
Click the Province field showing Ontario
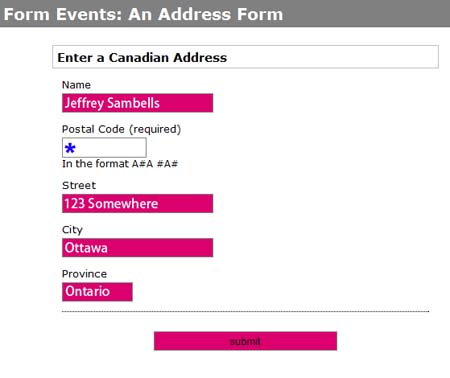coord(97,292)
